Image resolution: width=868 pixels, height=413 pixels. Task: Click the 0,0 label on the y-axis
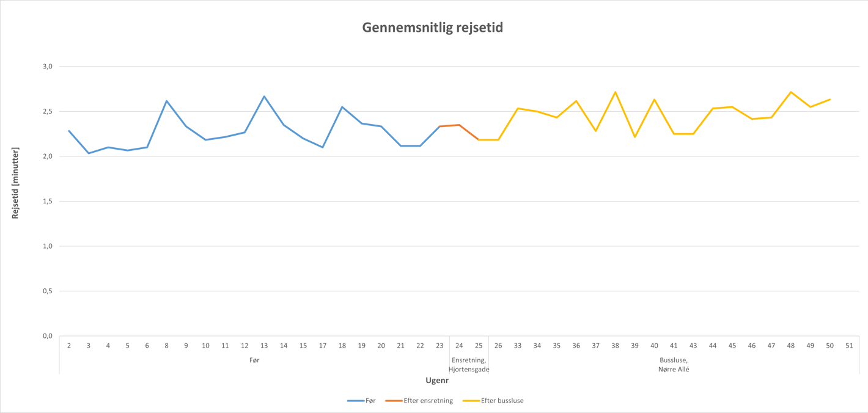pyautogui.click(x=47, y=336)
